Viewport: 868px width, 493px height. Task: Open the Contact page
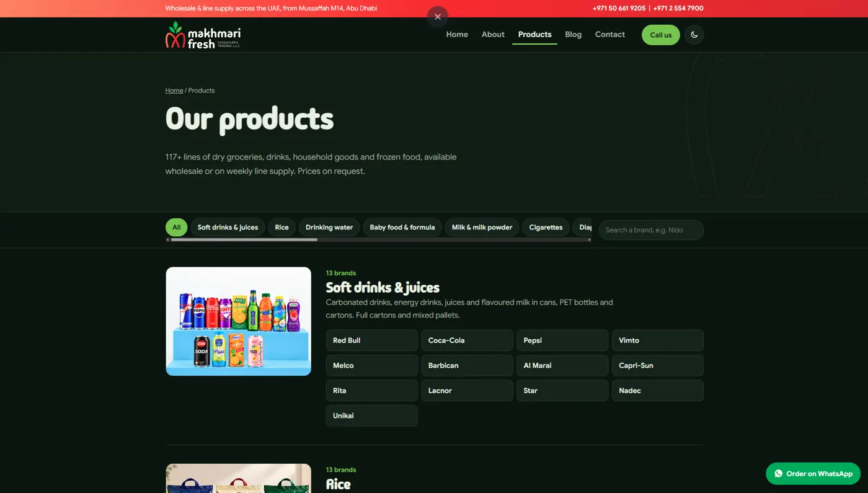[x=610, y=34]
